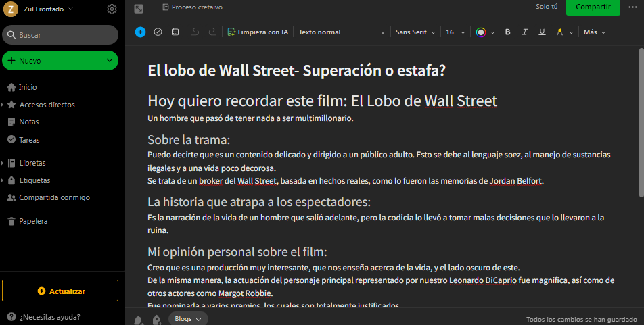644x325 pixels.
Task: Expand the Etiquetas tree arrow
Action: [x=3, y=180]
